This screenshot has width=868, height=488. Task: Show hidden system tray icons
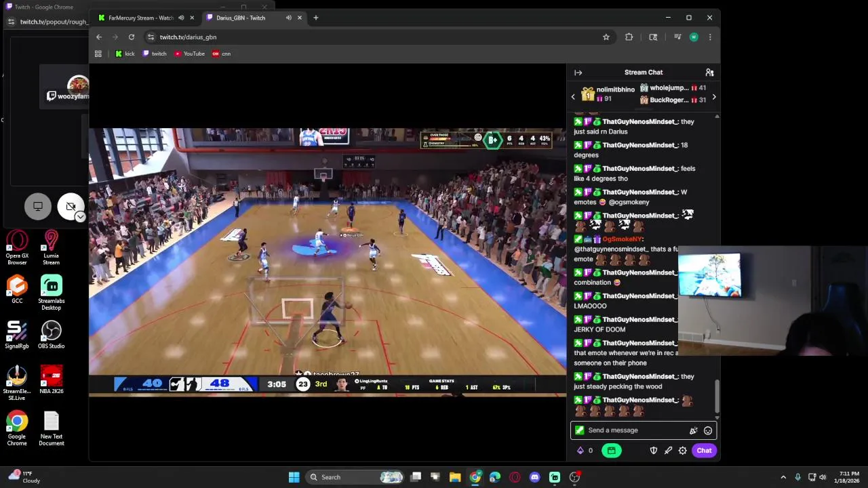783,477
